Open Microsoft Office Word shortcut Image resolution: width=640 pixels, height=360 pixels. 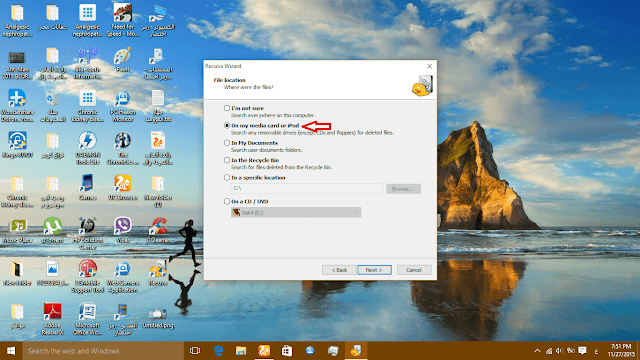87,319
